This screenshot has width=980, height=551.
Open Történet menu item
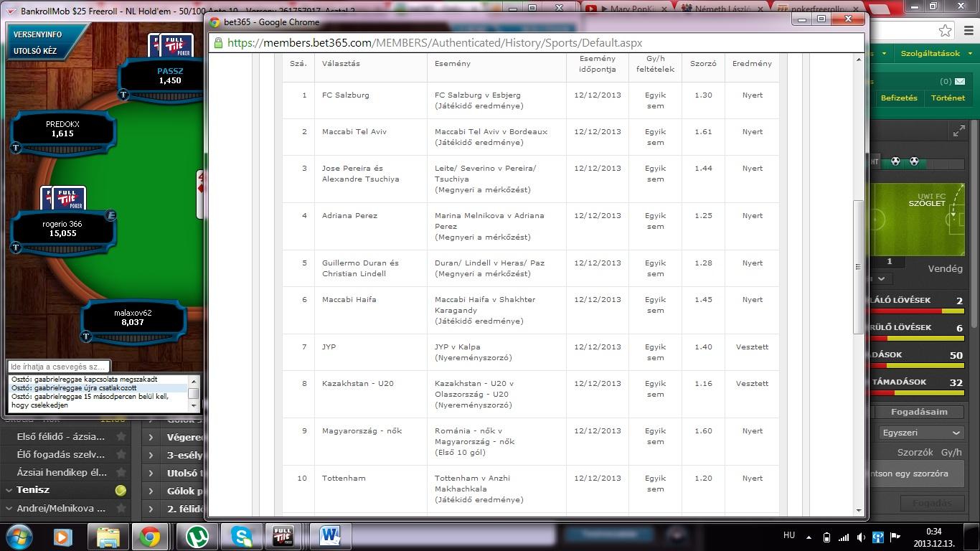pos(948,98)
